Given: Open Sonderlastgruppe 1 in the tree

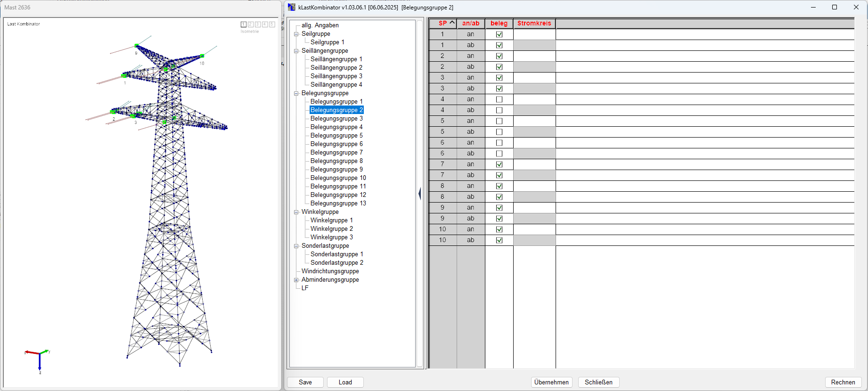Looking at the screenshot, I should click(x=336, y=254).
